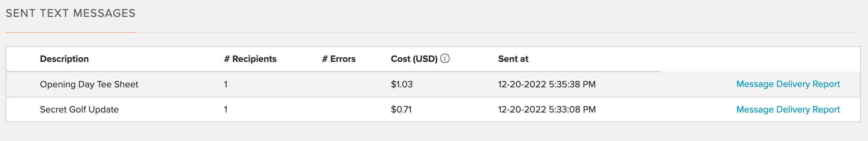The image size is (868, 141).
Task: Click the Sent at column header
Action: [x=513, y=59]
